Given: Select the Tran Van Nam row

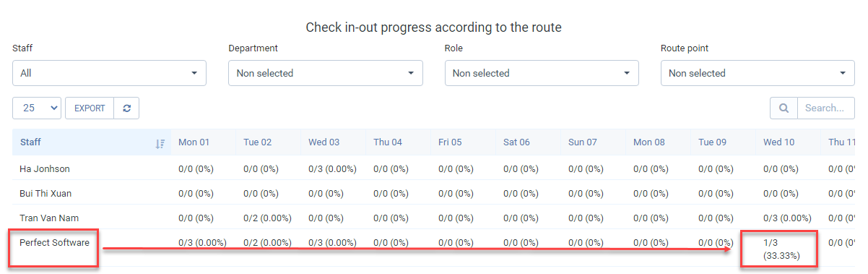Looking at the screenshot, I should click(433, 218).
